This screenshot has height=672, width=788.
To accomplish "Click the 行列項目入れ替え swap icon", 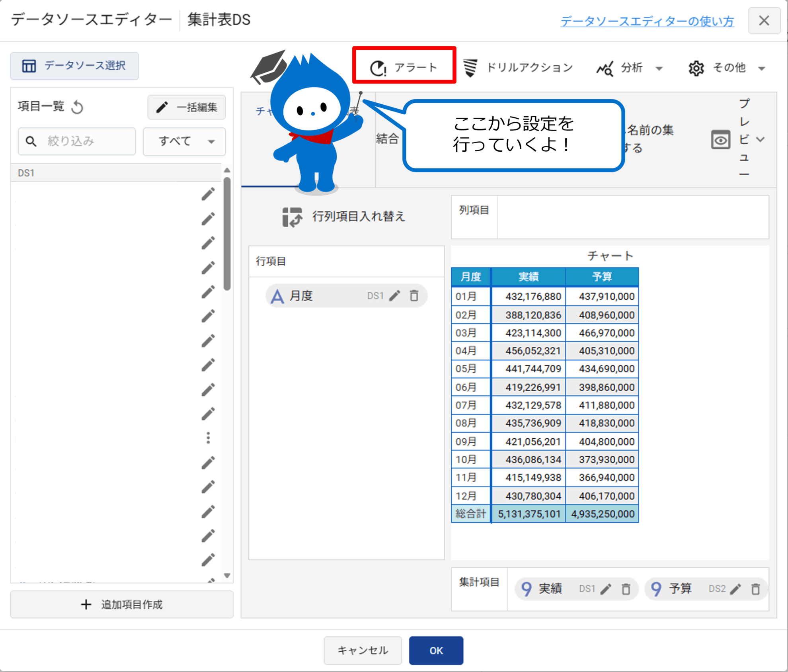I will pos(292,217).
